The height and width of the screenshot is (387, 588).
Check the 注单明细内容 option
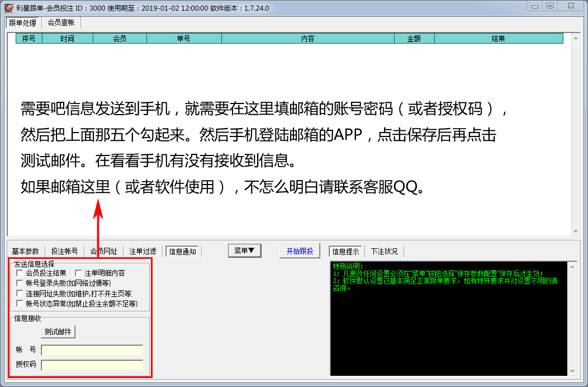[79, 273]
